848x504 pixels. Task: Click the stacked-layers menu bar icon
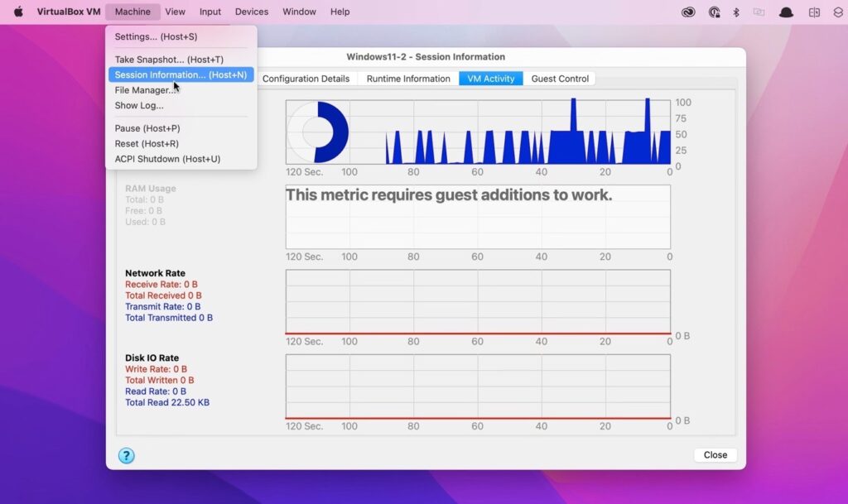click(838, 12)
